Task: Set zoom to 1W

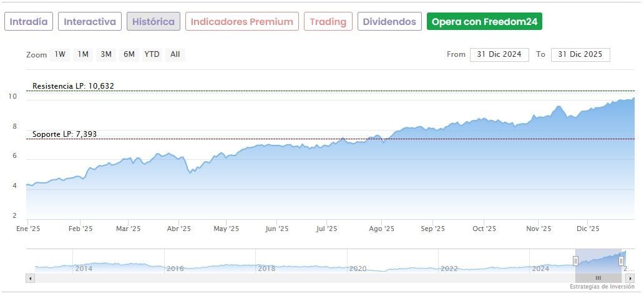Action: click(x=60, y=54)
